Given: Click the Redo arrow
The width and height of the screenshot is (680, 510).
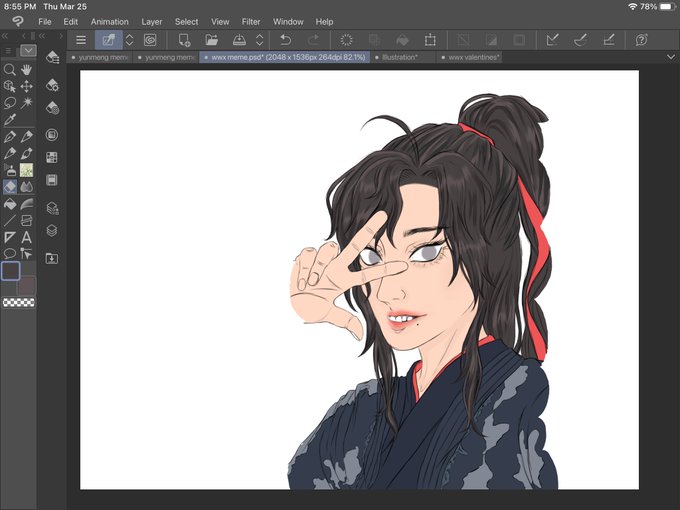Looking at the screenshot, I should [x=313, y=40].
